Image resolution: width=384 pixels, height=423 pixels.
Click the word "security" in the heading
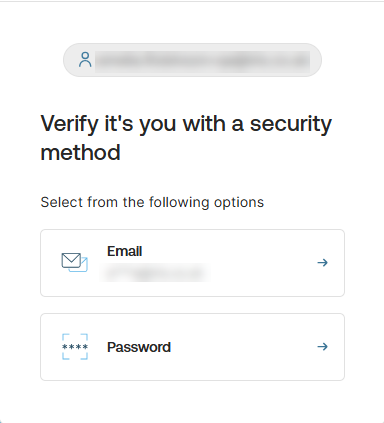291,125
